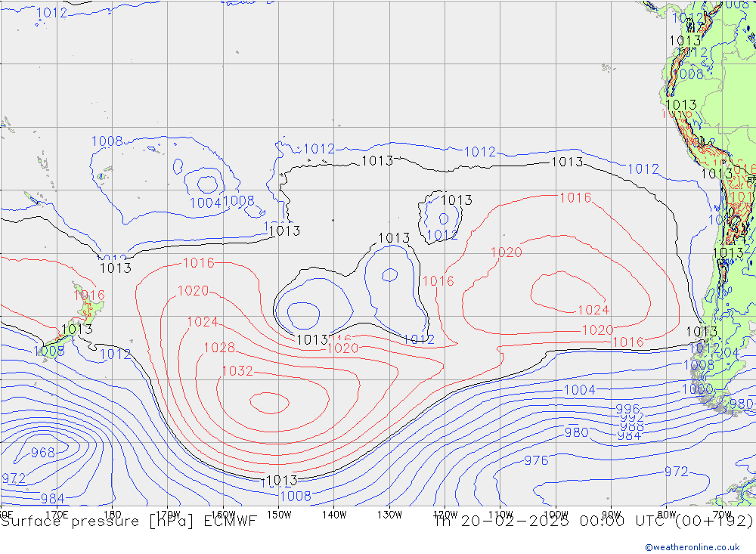The width and height of the screenshot is (756, 554).
Task: Select the 1028 isobar label
Action: [x=219, y=348]
